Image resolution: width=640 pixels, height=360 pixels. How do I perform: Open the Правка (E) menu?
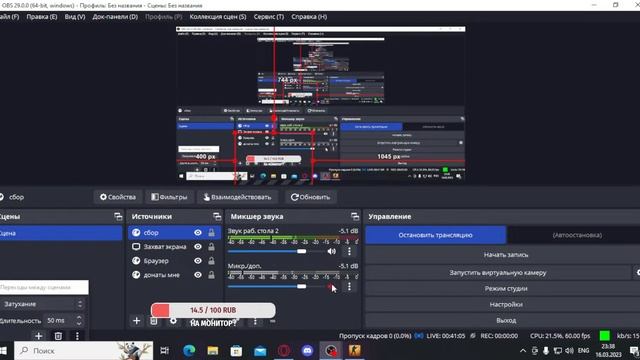pos(42,17)
